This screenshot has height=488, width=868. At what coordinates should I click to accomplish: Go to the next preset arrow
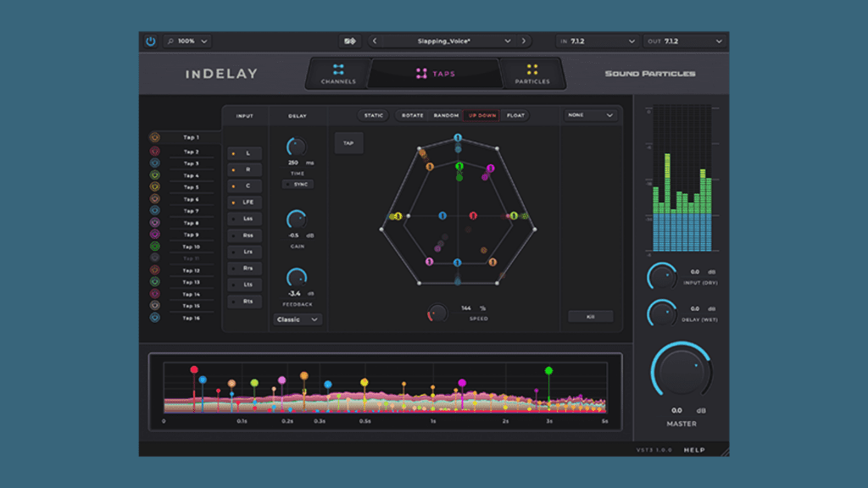click(525, 41)
